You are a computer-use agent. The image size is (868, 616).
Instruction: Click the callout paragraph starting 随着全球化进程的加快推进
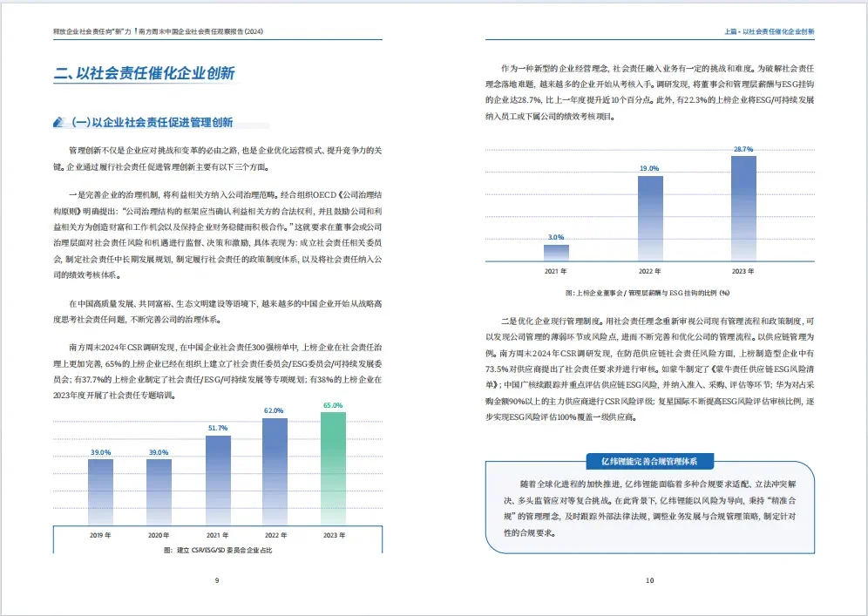click(650, 509)
